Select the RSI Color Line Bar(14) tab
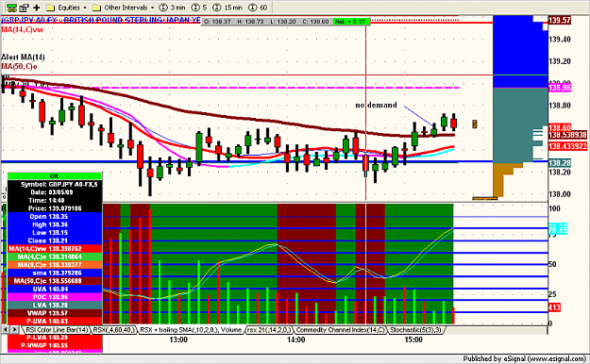Image resolution: width=590 pixels, height=364 pixels. (x=57, y=330)
